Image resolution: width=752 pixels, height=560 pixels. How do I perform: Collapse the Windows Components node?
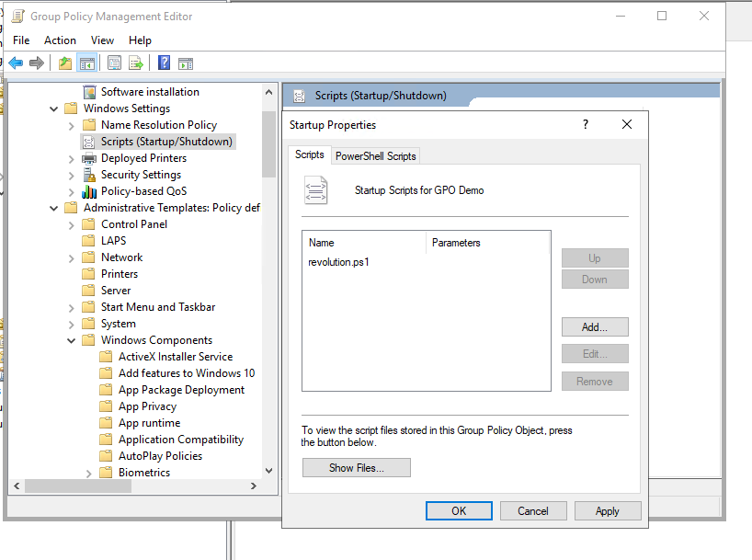click(x=72, y=340)
